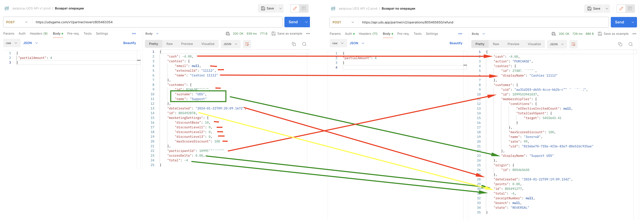Send the v2 refund request
The width and height of the screenshot is (644, 222).
[x=620, y=22]
